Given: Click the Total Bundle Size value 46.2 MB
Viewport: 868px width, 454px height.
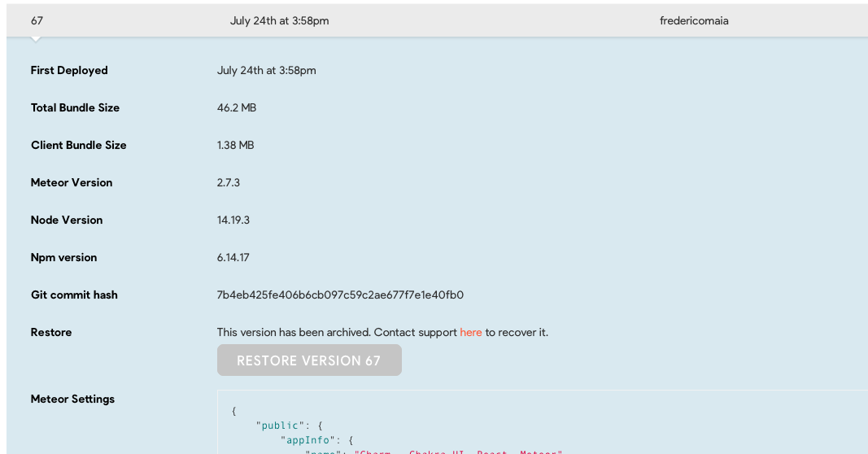Looking at the screenshot, I should (x=237, y=108).
